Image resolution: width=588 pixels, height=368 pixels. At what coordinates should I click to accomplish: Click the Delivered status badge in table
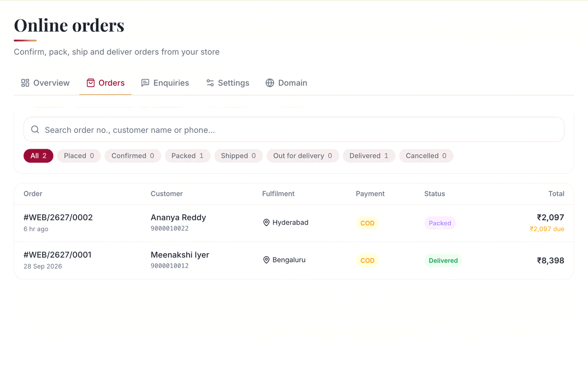(x=443, y=261)
